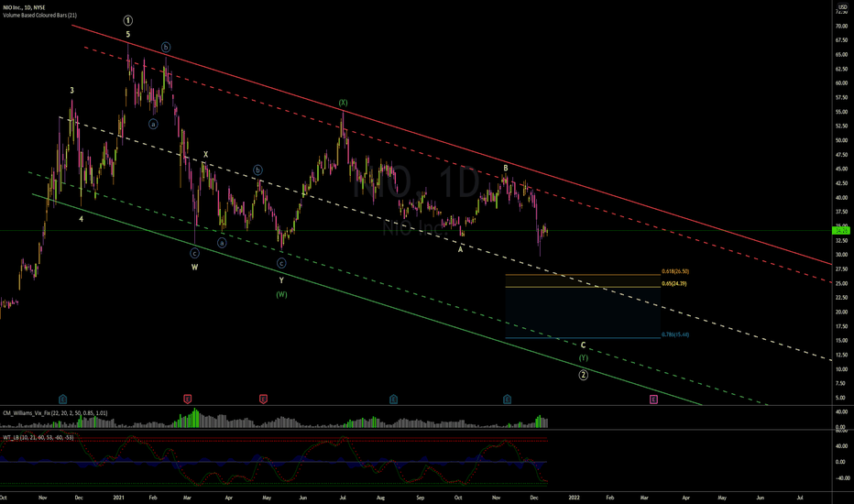The height and width of the screenshot is (504, 854).
Task: Select the circled 1 wave label
Action: pyautogui.click(x=128, y=21)
